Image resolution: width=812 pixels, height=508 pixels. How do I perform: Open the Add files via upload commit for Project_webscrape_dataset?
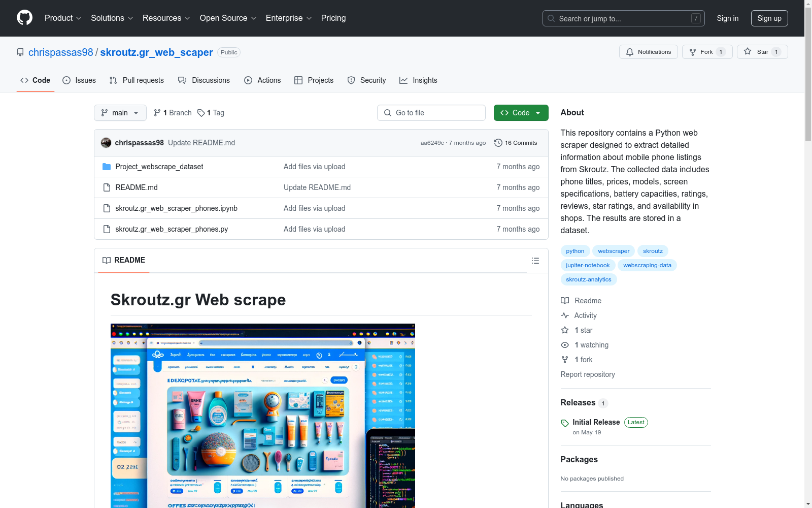(x=315, y=167)
